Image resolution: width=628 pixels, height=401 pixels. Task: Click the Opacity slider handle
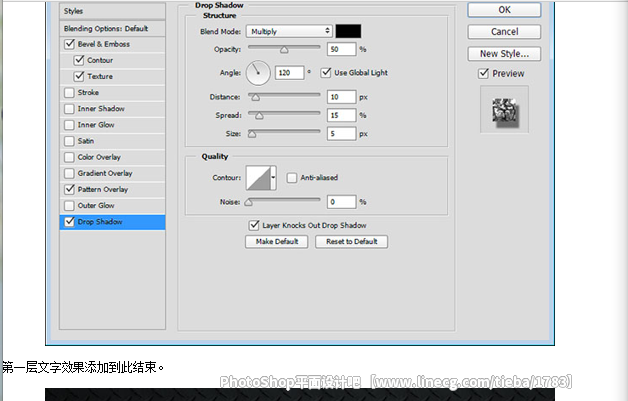pos(284,50)
